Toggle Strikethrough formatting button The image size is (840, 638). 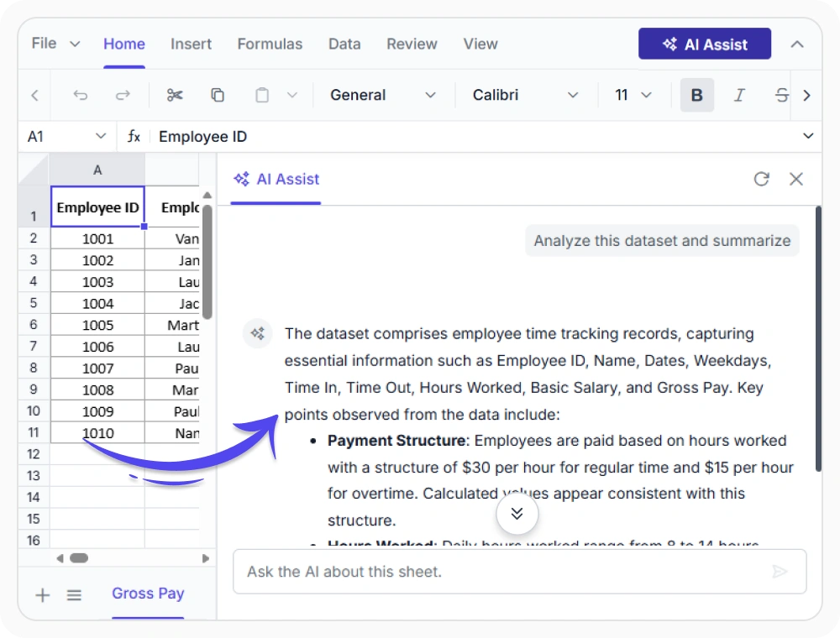point(781,95)
